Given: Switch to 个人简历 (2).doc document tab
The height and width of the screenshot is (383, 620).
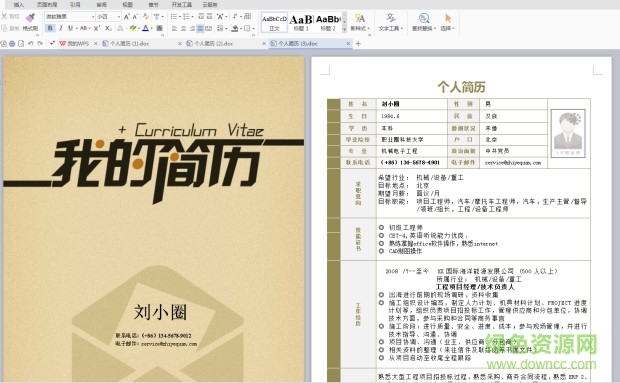Looking at the screenshot, I should [214, 44].
